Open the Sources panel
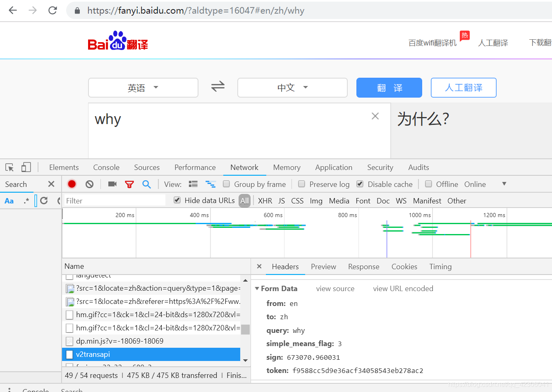The height and width of the screenshot is (392, 552). coord(147,167)
